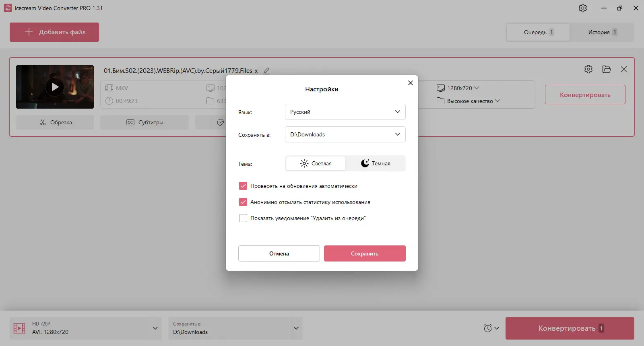644x346 pixels.
Task: Open output folder icon for queue item
Action: [x=607, y=69]
